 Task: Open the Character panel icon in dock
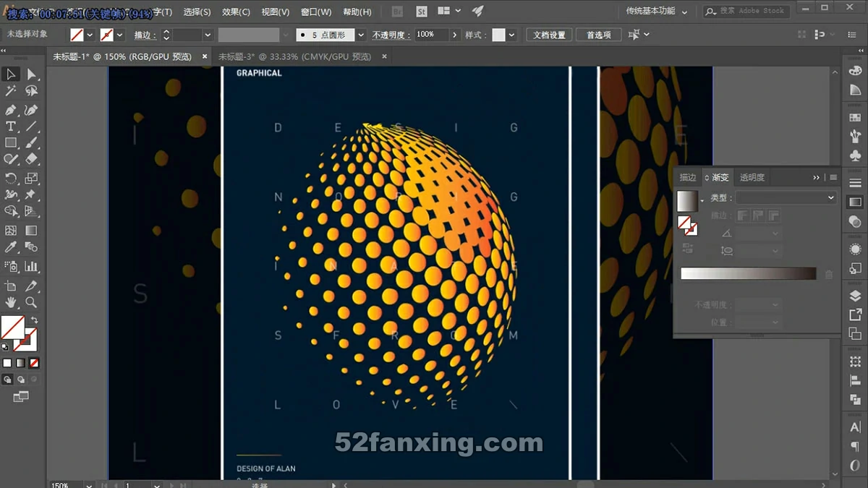tap(855, 427)
